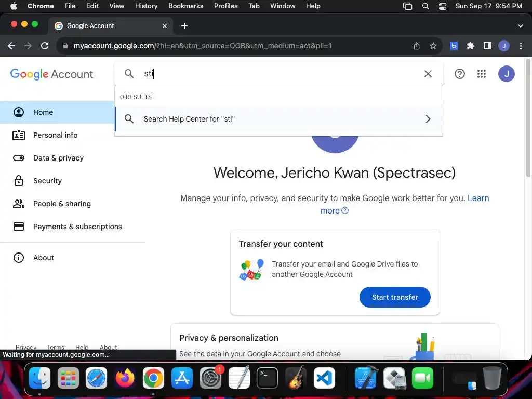
Task: Open System Settings from the Dock
Action: tap(210, 378)
